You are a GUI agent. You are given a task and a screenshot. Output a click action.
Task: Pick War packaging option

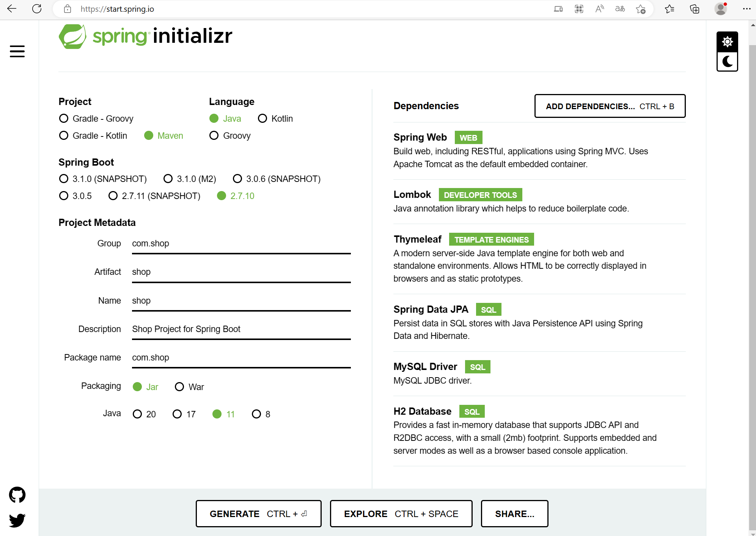pyautogui.click(x=179, y=387)
